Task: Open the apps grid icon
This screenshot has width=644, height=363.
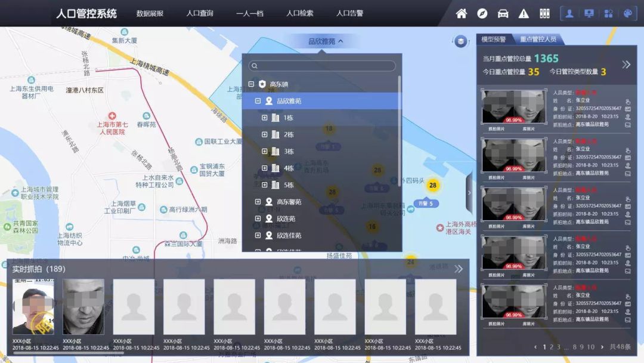Action: (x=609, y=14)
